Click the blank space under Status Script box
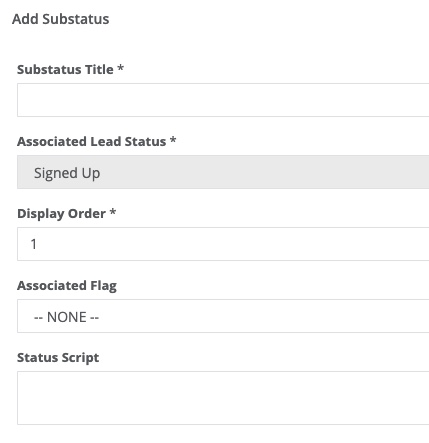The width and height of the screenshot is (429, 443). (223, 434)
